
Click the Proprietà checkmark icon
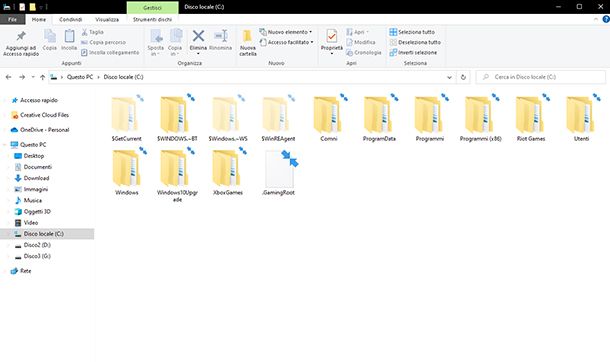(x=331, y=36)
